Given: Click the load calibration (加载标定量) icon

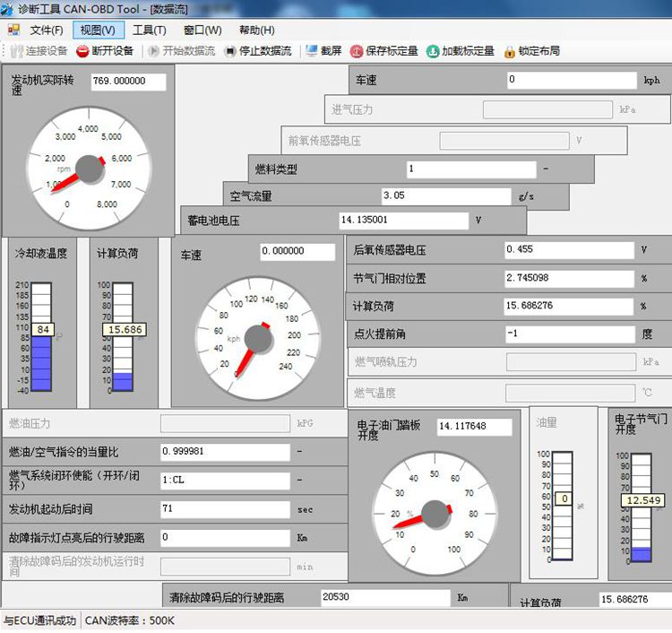Looking at the screenshot, I should (x=433, y=51).
